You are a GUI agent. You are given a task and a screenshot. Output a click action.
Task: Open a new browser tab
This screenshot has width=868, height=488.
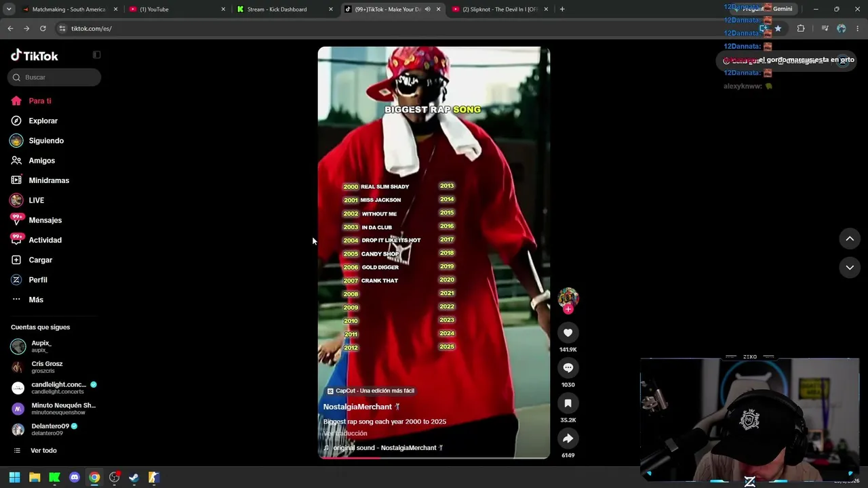click(562, 9)
